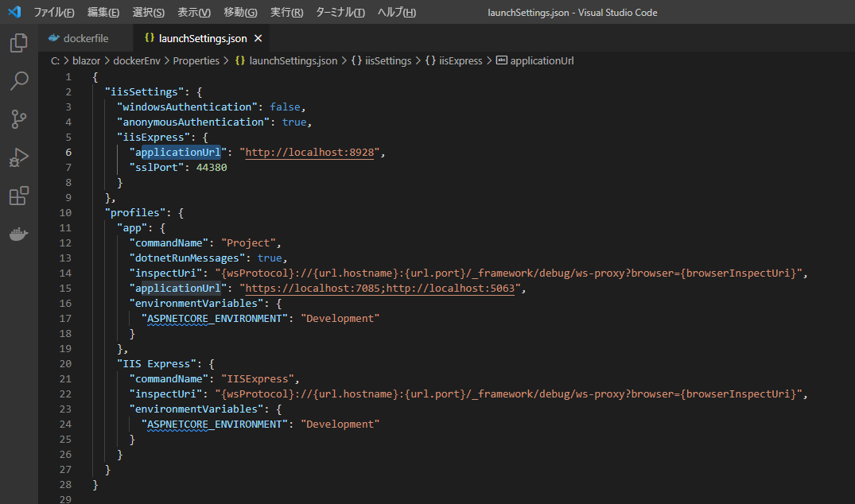
Task: Click environmentVariables key on line 23
Action: [196, 409]
